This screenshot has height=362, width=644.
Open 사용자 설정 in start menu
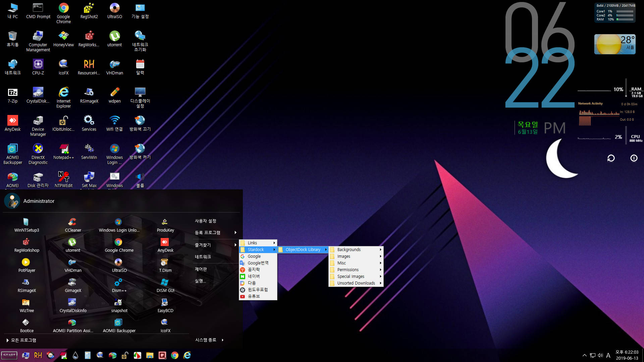205,221
